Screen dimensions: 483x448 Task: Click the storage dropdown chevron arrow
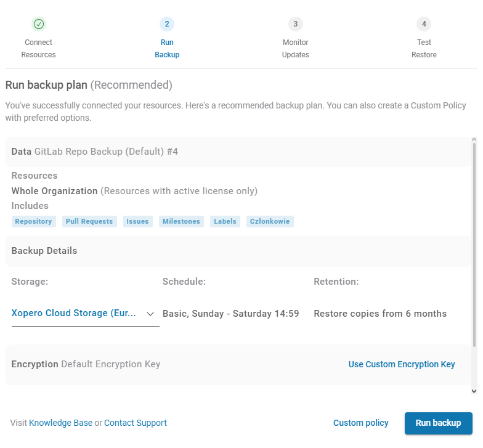point(150,314)
